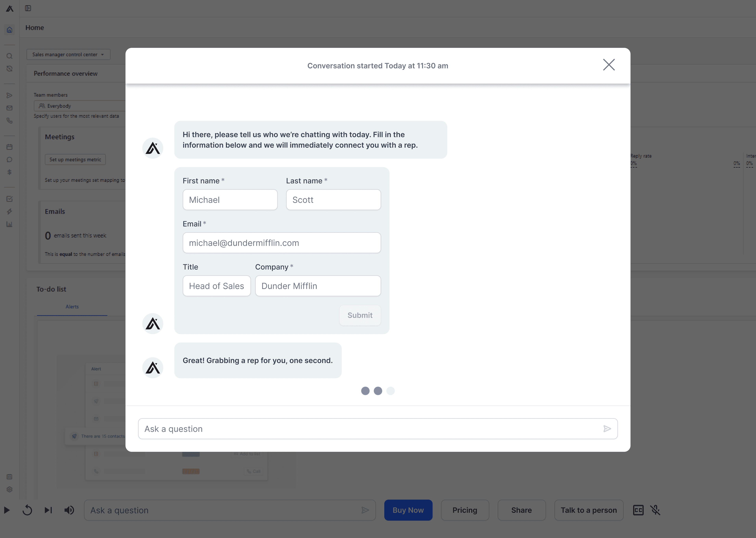
Task: Open the analytics bar chart icon in sidebar
Action: point(10,224)
